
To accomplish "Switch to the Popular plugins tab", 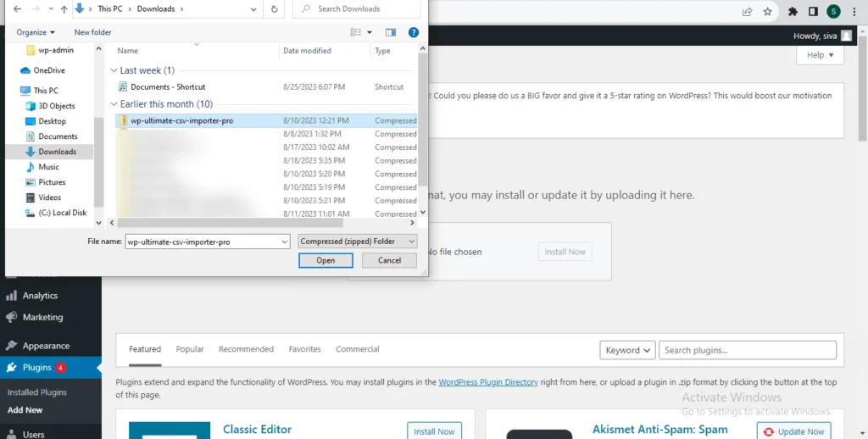I will coord(190,349).
